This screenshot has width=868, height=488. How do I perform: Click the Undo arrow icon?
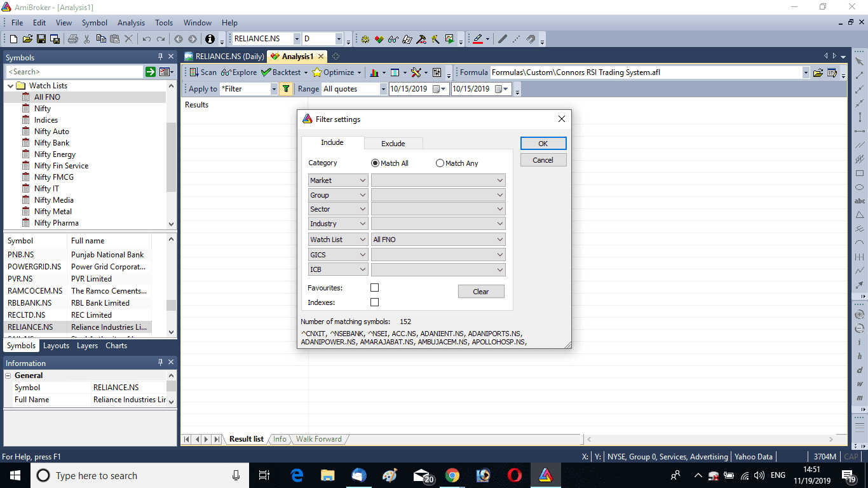[x=147, y=39]
